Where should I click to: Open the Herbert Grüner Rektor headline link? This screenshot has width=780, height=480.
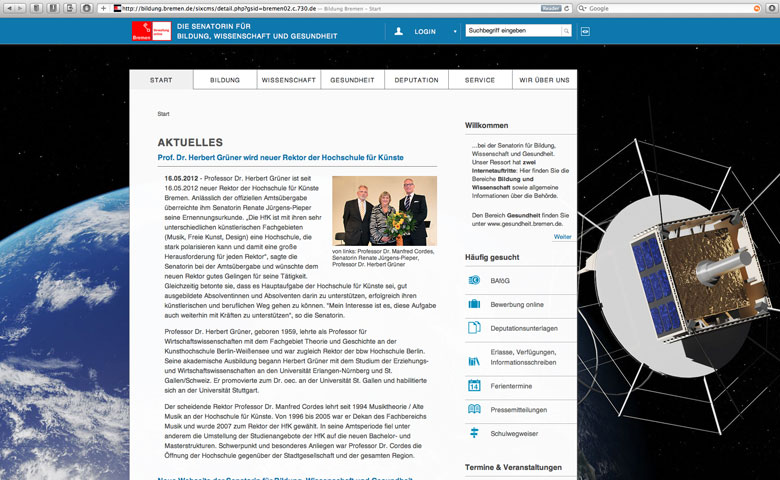pos(281,157)
